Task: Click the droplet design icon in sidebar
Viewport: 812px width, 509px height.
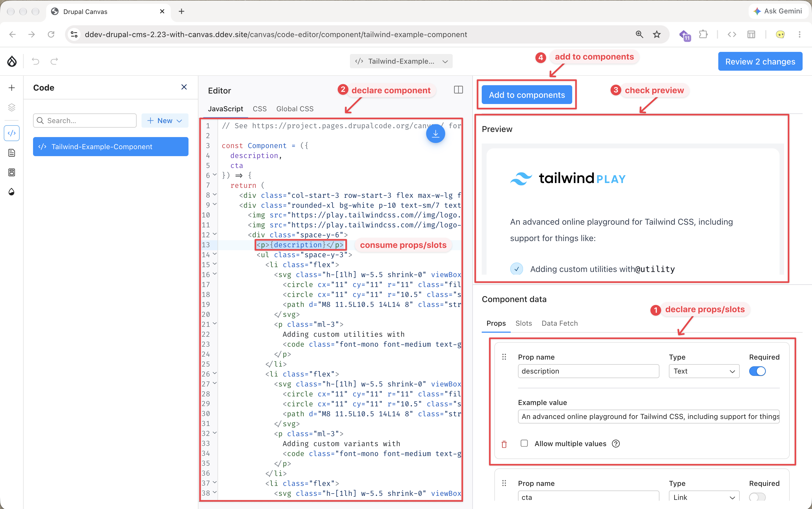Action: (x=12, y=192)
